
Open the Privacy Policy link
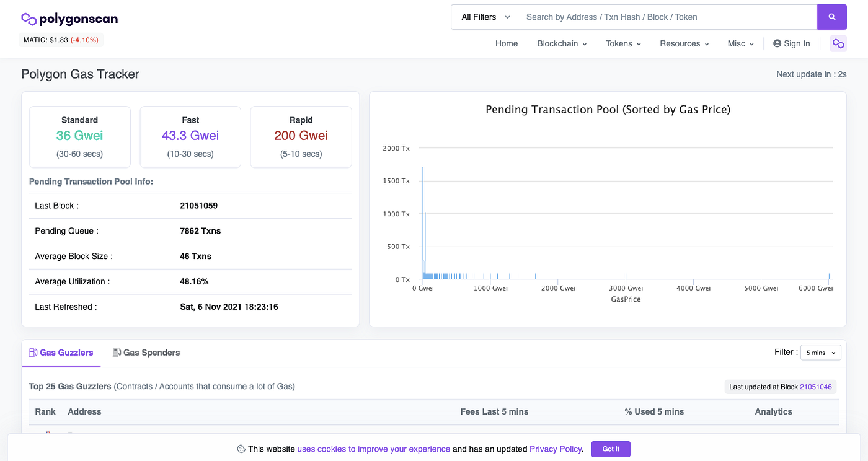point(556,449)
